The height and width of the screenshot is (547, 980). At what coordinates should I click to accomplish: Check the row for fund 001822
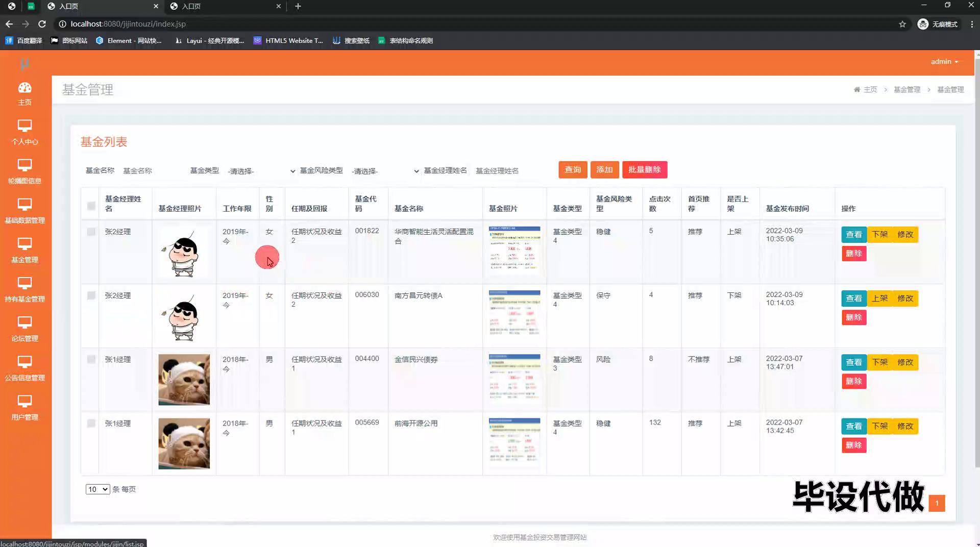(x=91, y=232)
